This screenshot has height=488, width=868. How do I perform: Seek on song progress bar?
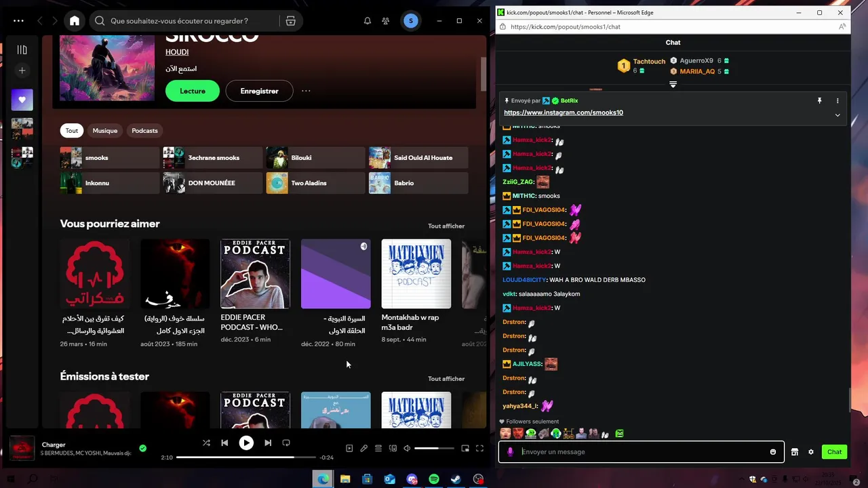245,457
